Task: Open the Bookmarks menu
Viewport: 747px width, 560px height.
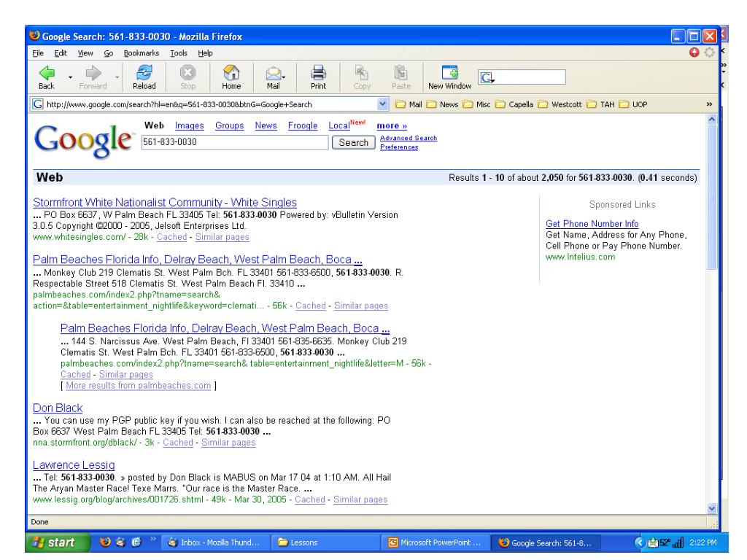Action: (141, 52)
